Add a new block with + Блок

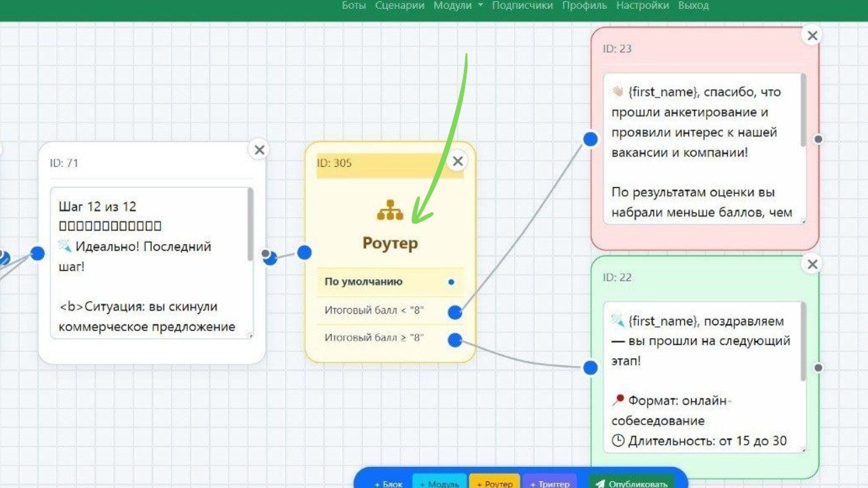pos(389,483)
